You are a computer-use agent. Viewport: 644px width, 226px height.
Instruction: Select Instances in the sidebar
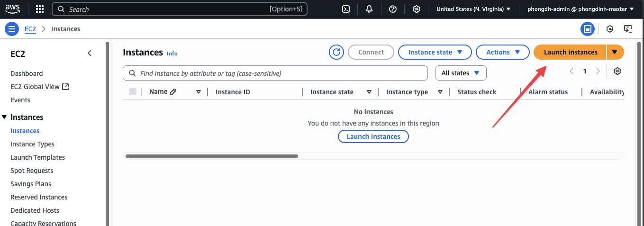coord(25,131)
